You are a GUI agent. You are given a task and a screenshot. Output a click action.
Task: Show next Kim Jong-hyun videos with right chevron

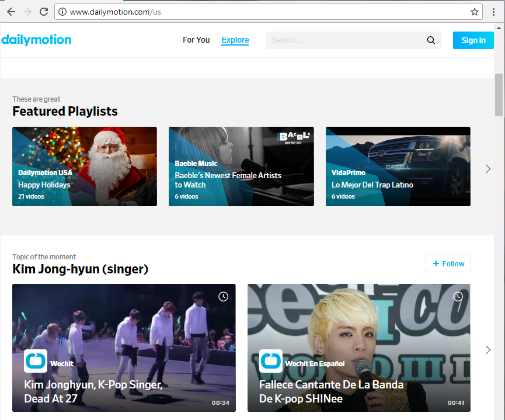click(488, 350)
